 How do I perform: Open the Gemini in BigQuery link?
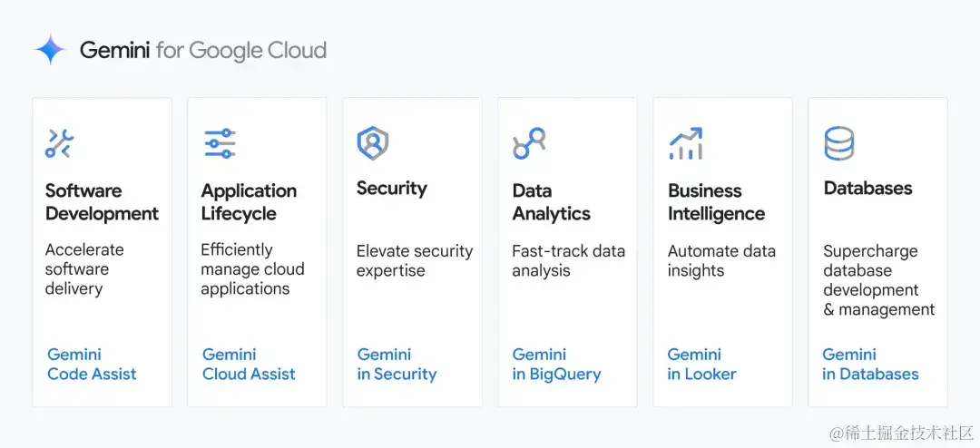[x=556, y=365]
